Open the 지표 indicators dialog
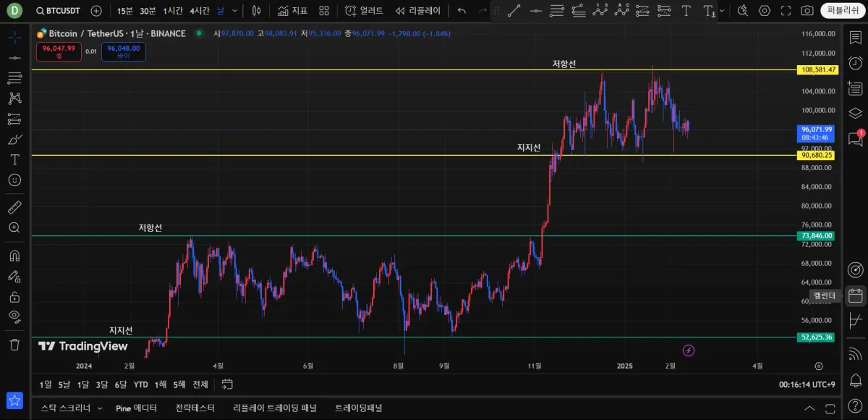The height and width of the screenshot is (420, 868). [x=293, y=11]
